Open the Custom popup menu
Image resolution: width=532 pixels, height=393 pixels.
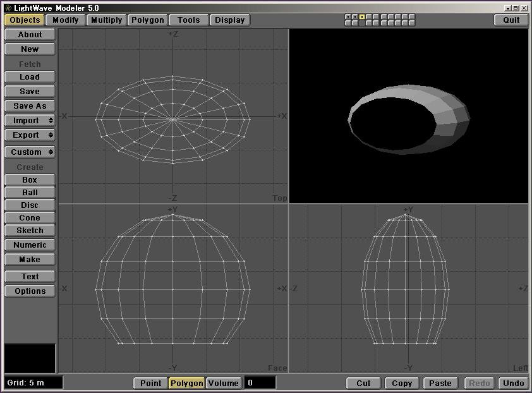point(30,152)
